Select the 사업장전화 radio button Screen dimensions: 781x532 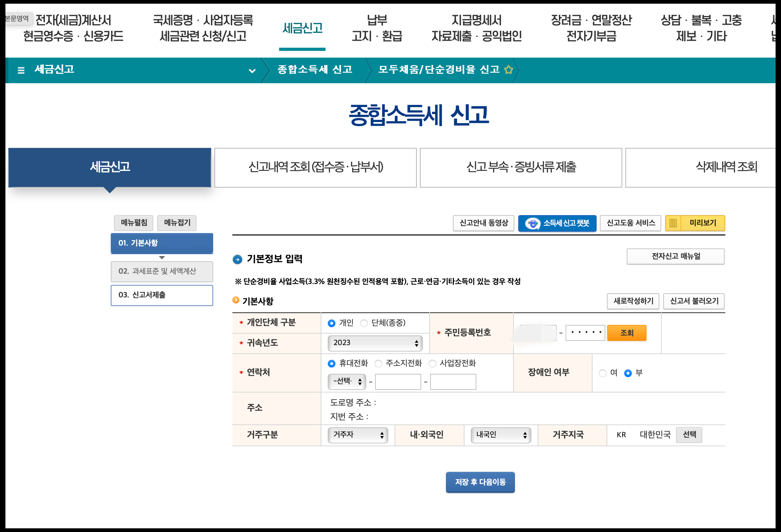click(x=432, y=364)
